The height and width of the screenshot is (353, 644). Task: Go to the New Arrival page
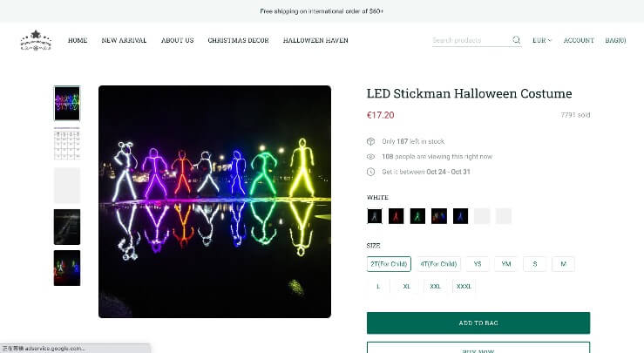(124, 40)
